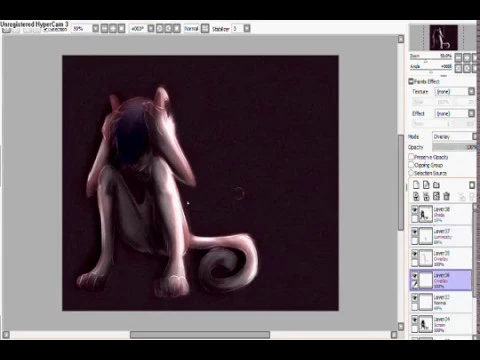Rotate the canvas counter-clockwise in the top toolbar
480x360 pixels.
click(x=160, y=29)
